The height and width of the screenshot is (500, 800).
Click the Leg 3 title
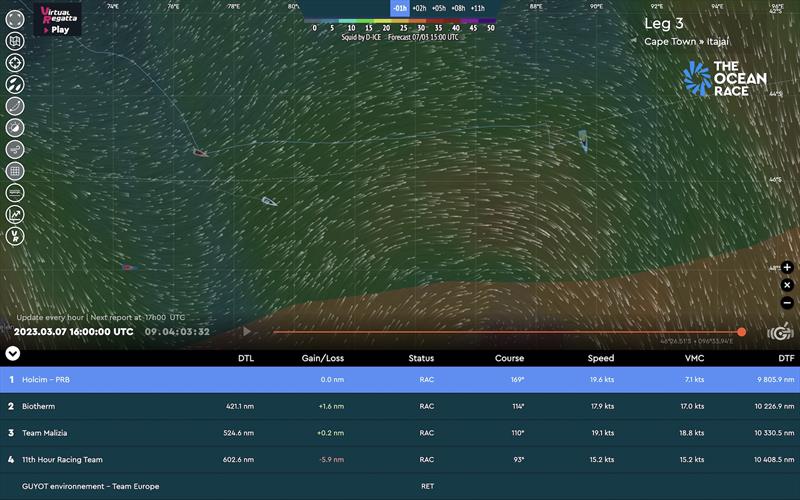point(663,23)
